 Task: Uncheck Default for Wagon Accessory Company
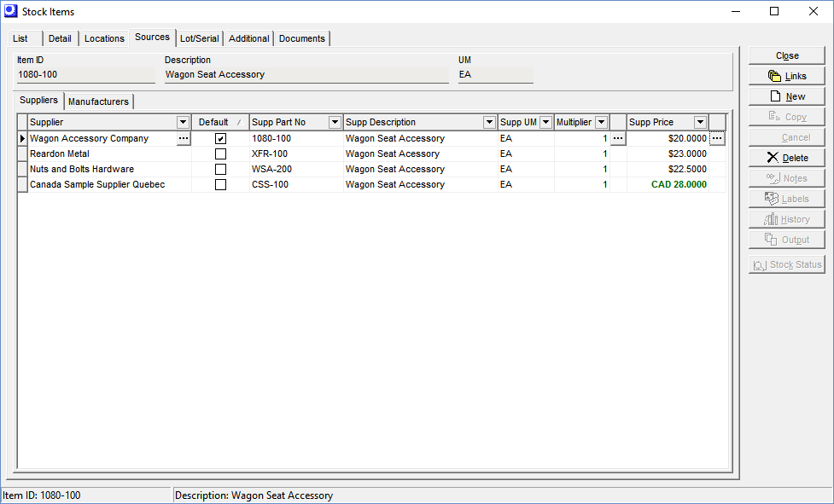click(219, 138)
